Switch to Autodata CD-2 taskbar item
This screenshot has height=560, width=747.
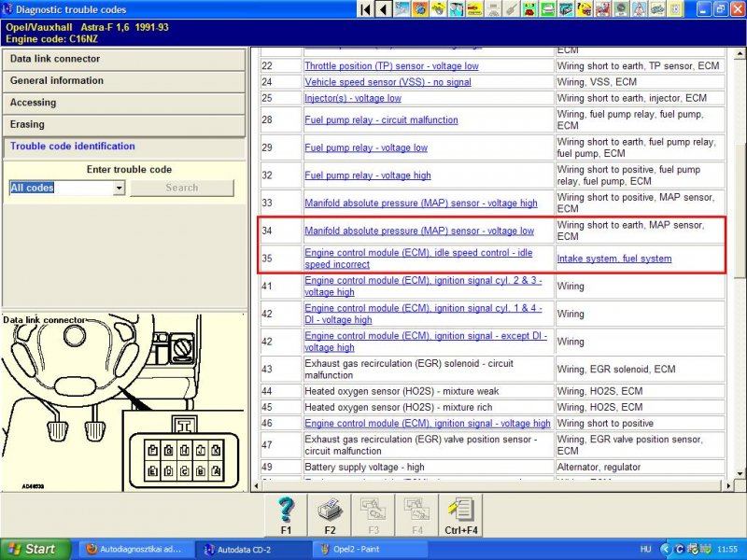click(252, 549)
